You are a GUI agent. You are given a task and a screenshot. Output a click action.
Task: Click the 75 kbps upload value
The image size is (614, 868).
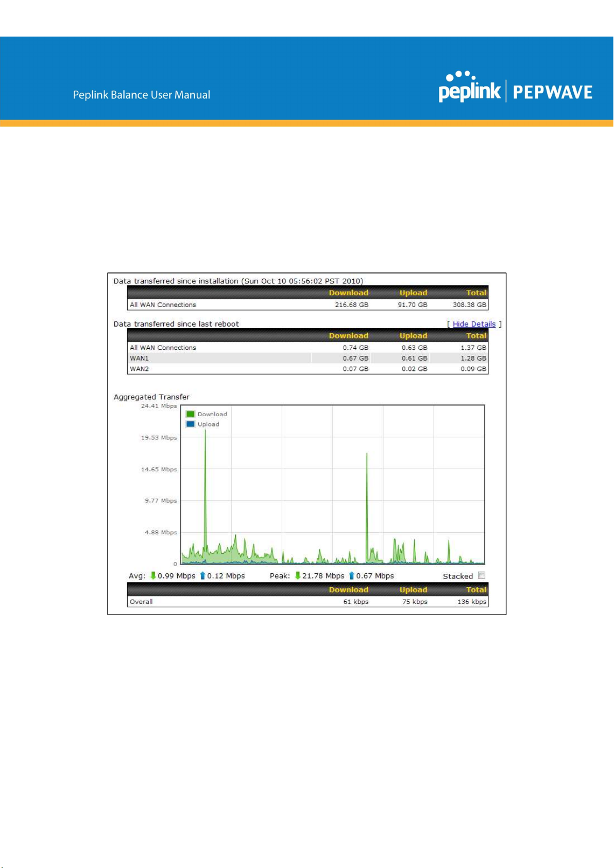click(415, 602)
